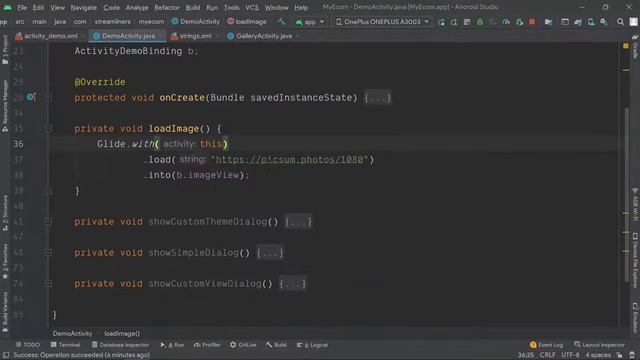Open the SDK Manager icon

pos(604,22)
